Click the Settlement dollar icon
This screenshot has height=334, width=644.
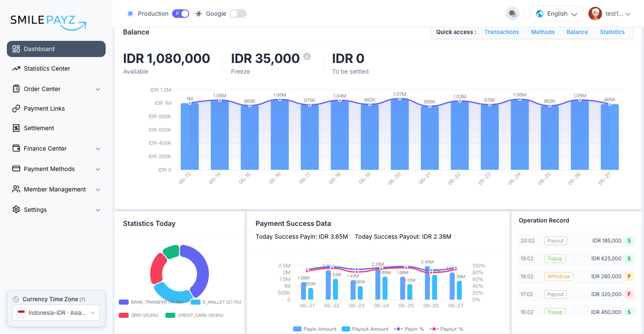point(16,128)
